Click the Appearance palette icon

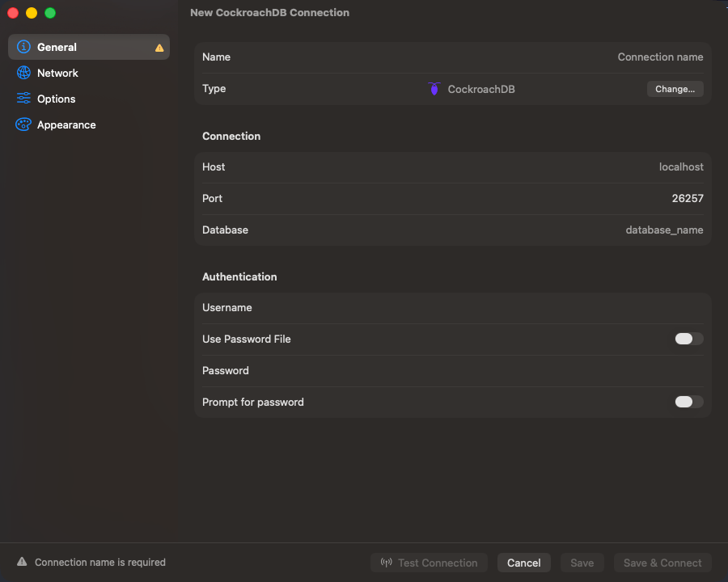[x=23, y=124]
